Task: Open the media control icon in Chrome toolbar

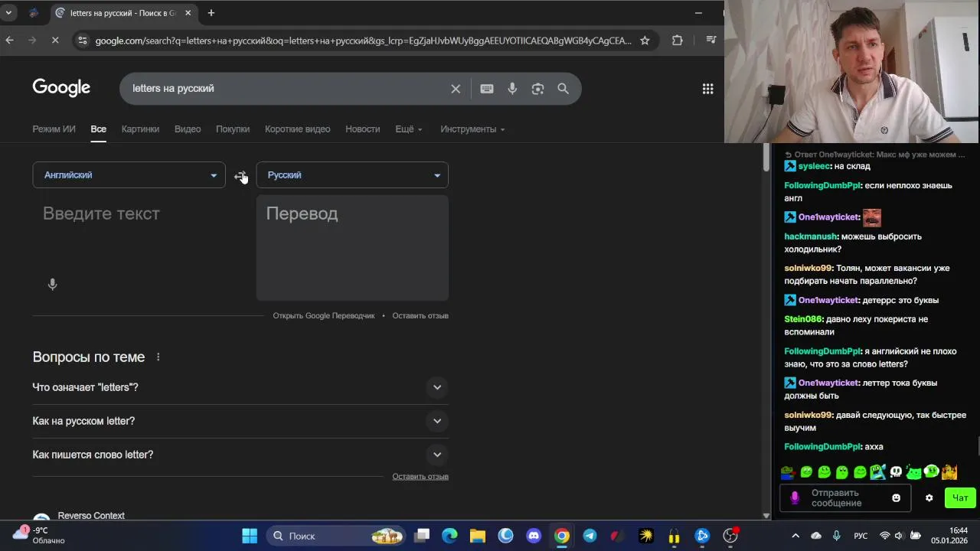Action: 710,41
